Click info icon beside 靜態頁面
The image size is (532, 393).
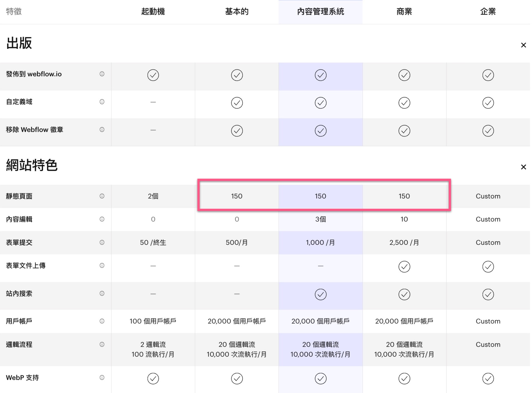[102, 196]
